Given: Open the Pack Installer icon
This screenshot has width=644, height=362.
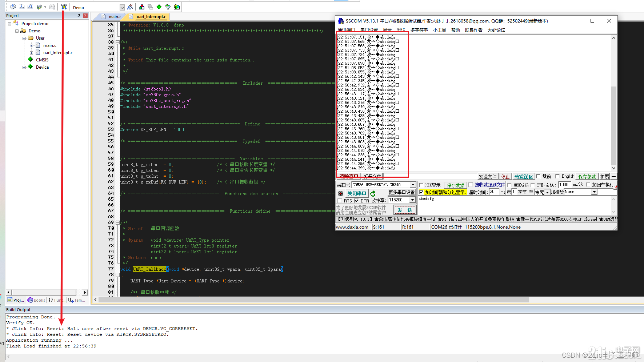Looking at the screenshot, I should click(x=177, y=7).
